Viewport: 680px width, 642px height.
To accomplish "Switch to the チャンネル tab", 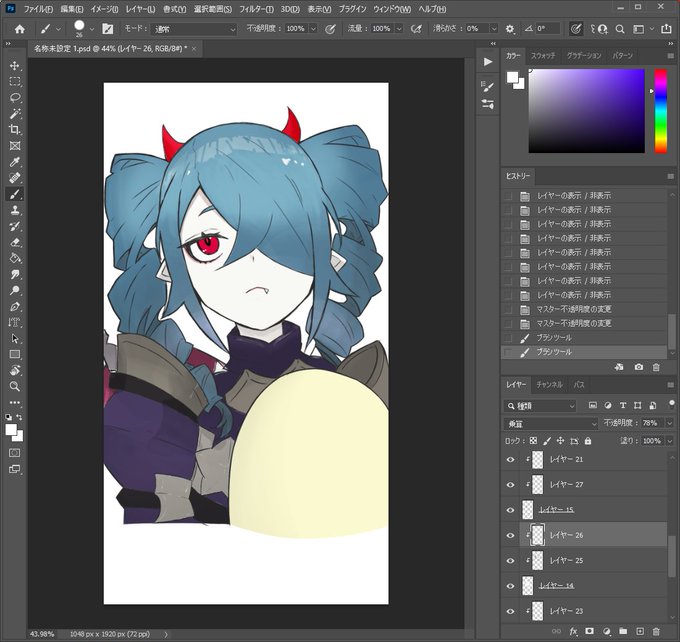I will click(x=549, y=385).
